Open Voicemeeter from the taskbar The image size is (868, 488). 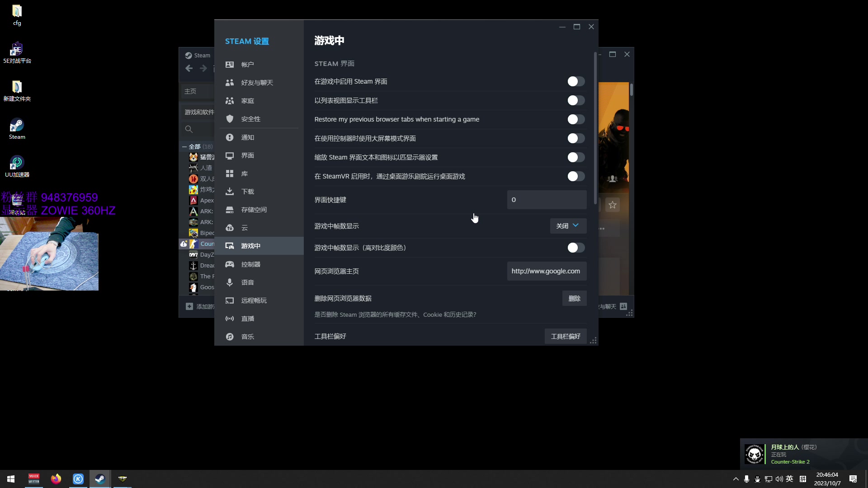(34, 479)
